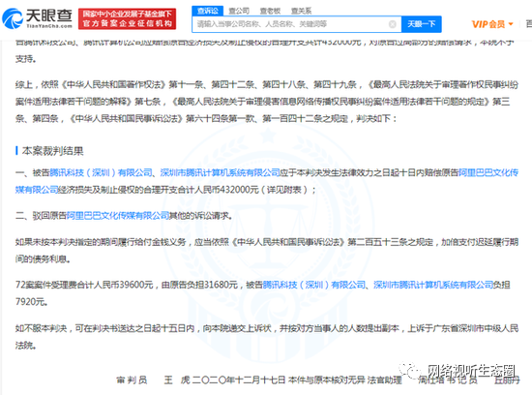Click the text 如不服本判决
Image resolution: width=532 pixels, height=395 pixels.
(41, 328)
